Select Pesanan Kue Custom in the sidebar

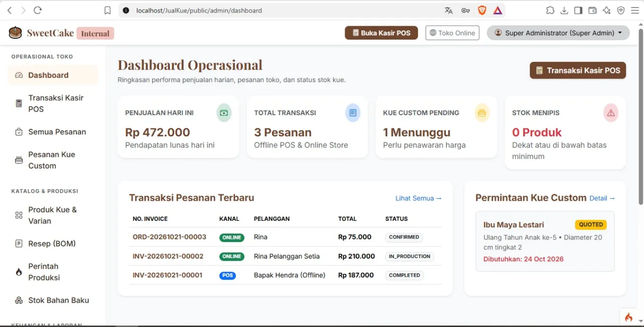pos(53,160)
